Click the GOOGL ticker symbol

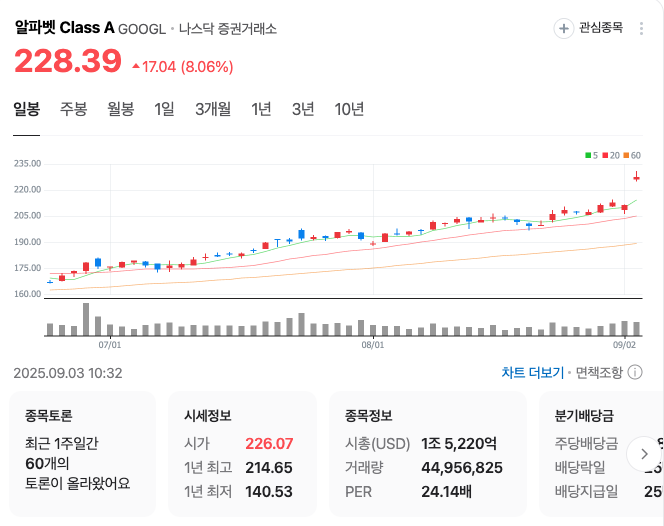pos(142,29)
